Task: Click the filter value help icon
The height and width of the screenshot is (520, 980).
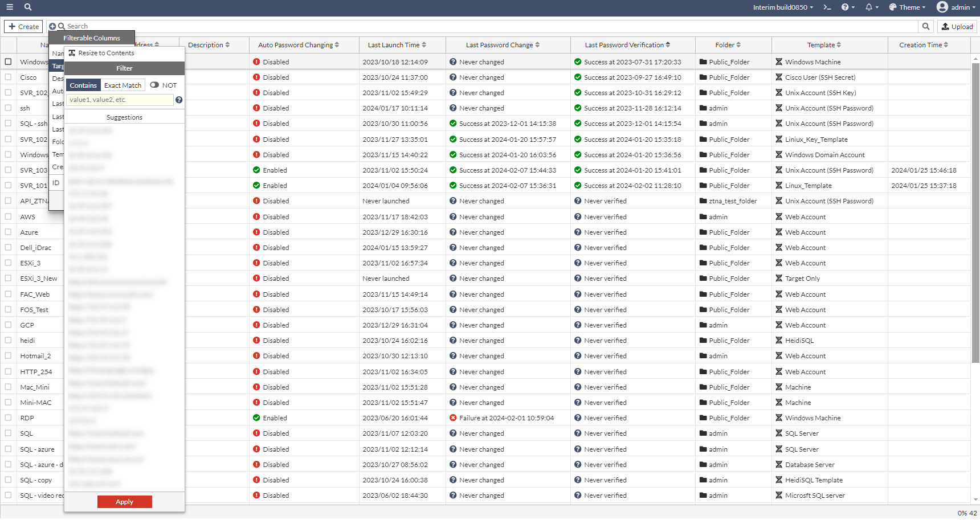Action: (x=179, y=100)
